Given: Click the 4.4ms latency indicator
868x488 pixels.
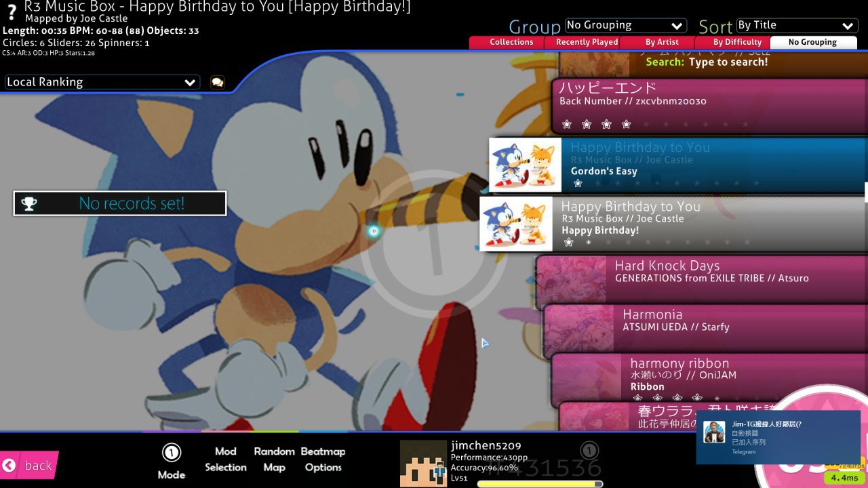Looking at the screenshot, I should tap(844, 477).
